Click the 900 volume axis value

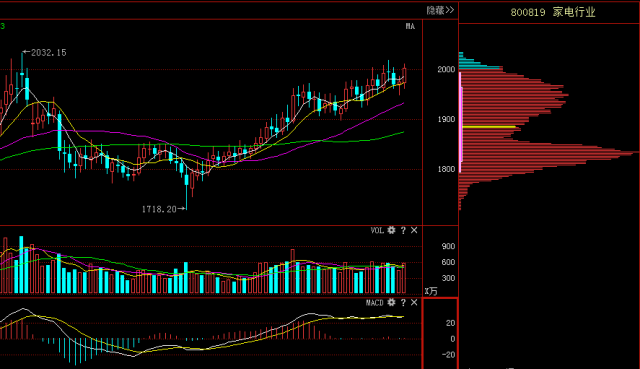(x=448, y=246)
